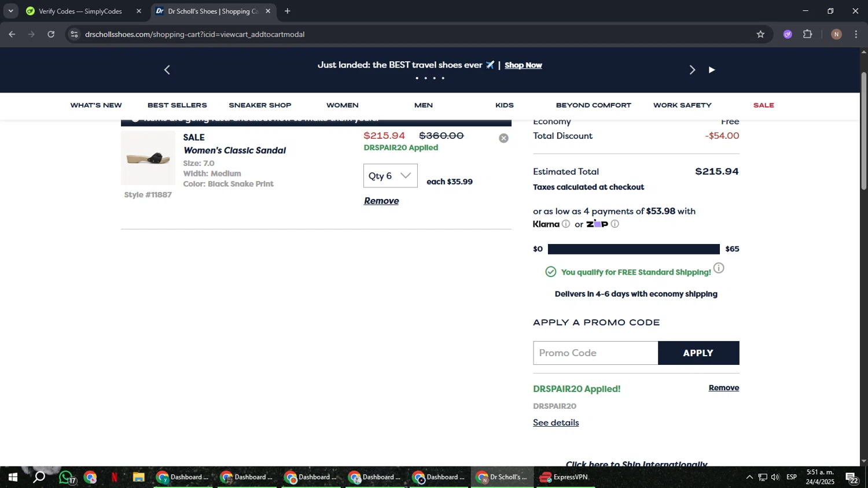Open browser extensions puzzle icon
Image resolution: width=868 pixels, height=488 pixels.
click(808, 35)
